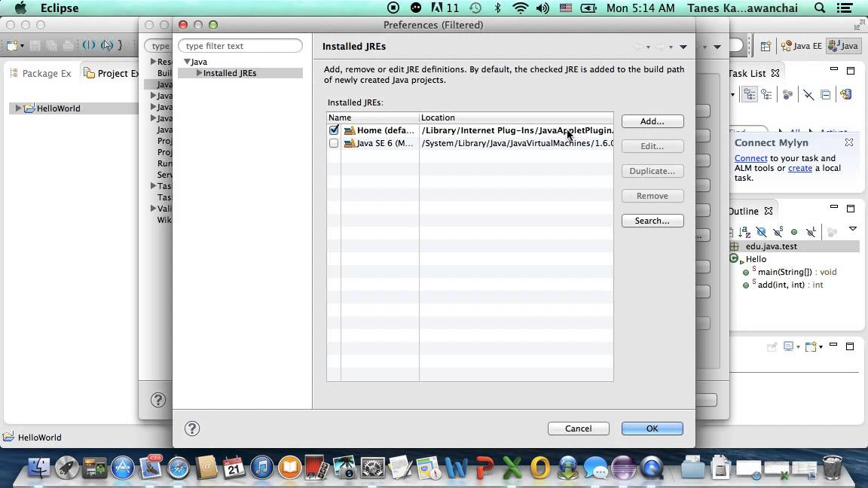The image size is (868, 488).
Task: Switch to Project Explorer tab
Action: tap(112, 73)
